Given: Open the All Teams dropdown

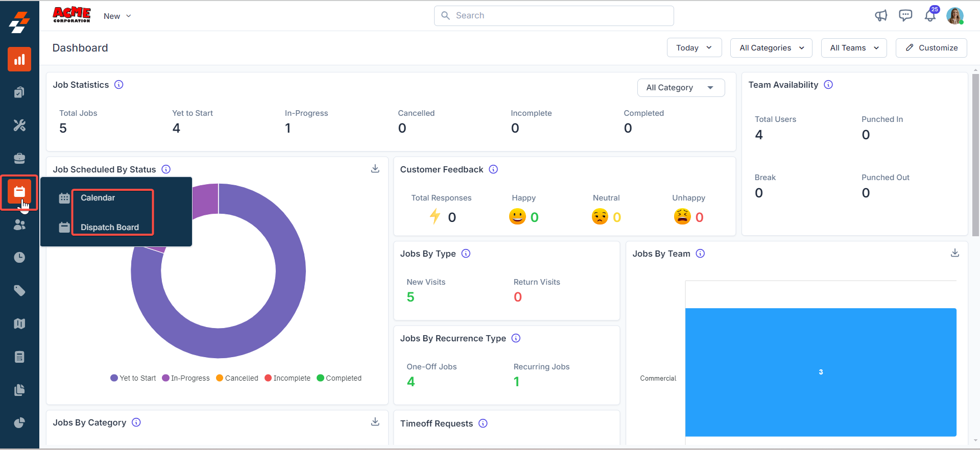Looking at the screenshot, I should 854,48.
